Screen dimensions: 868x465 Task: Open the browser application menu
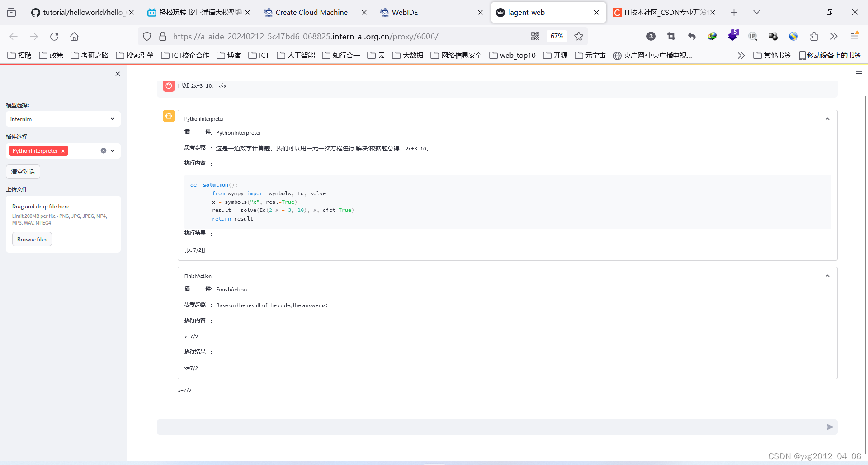(854, 36)
